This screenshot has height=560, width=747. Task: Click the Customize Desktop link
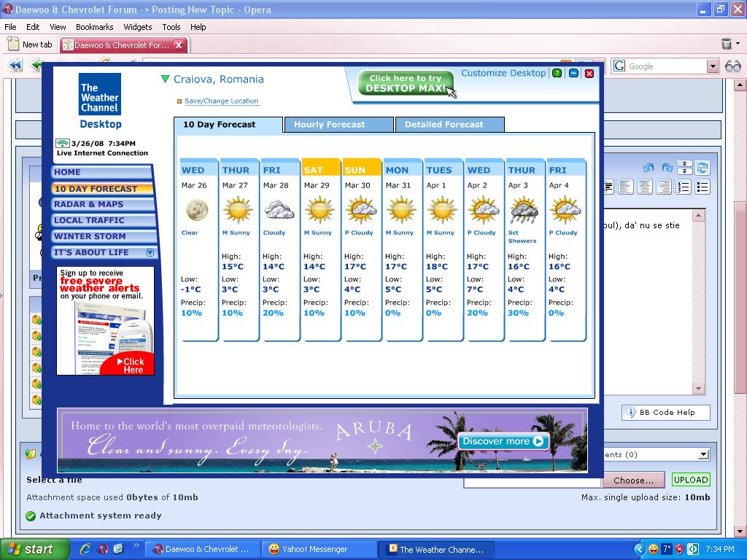coord(503,73)
